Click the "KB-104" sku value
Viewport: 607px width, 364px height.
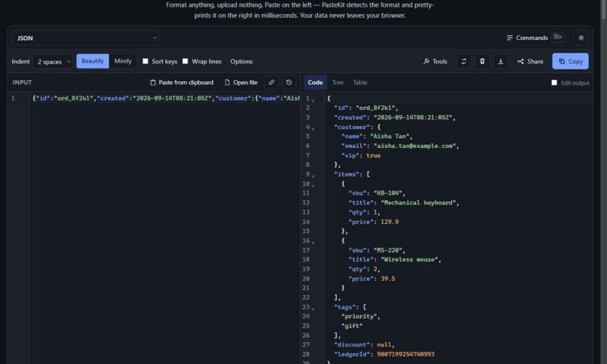[387, 193]
